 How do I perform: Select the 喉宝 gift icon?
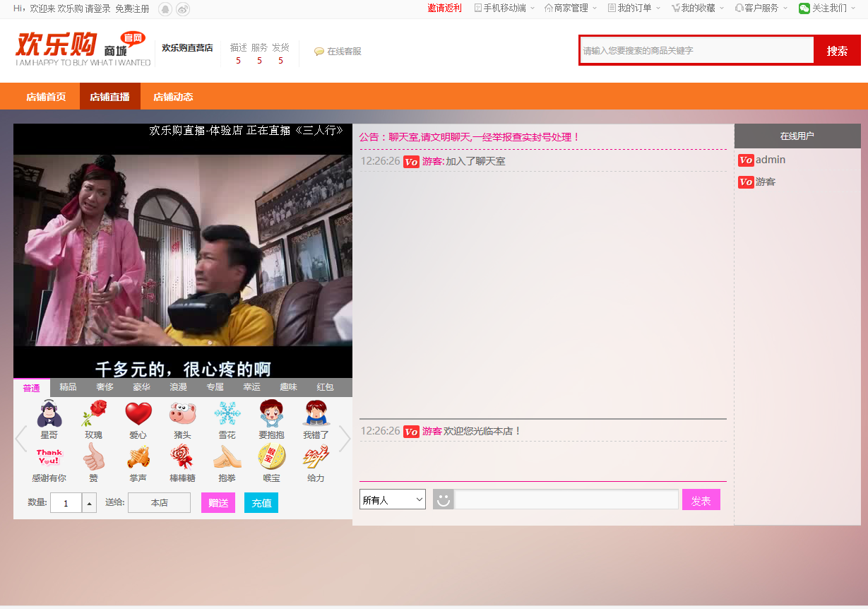(x=271, y=457)
